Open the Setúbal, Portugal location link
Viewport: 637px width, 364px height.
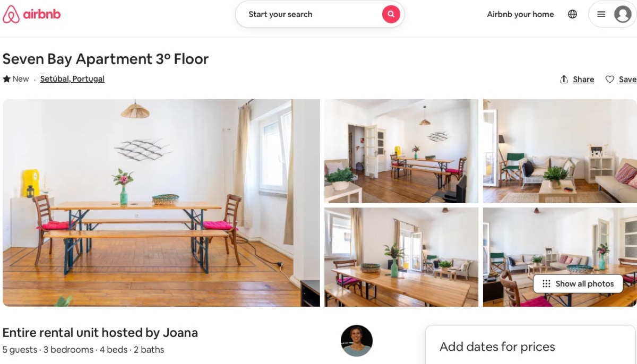(72, 79)
